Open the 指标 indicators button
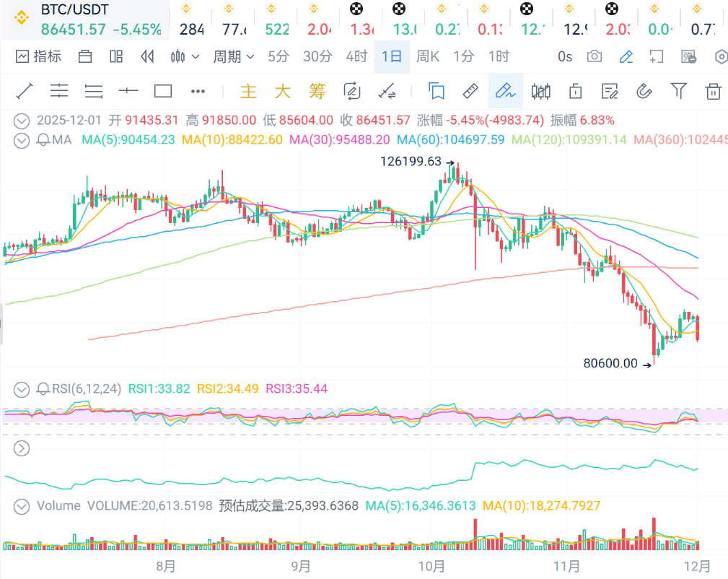 (x=39, y=56)
